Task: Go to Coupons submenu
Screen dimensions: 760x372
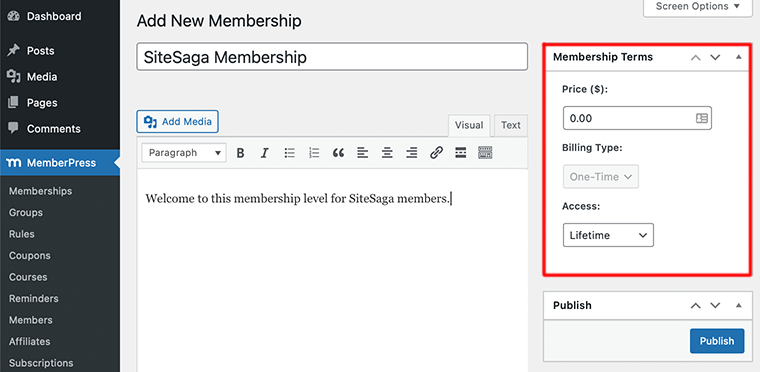Action: coord(30,256)
